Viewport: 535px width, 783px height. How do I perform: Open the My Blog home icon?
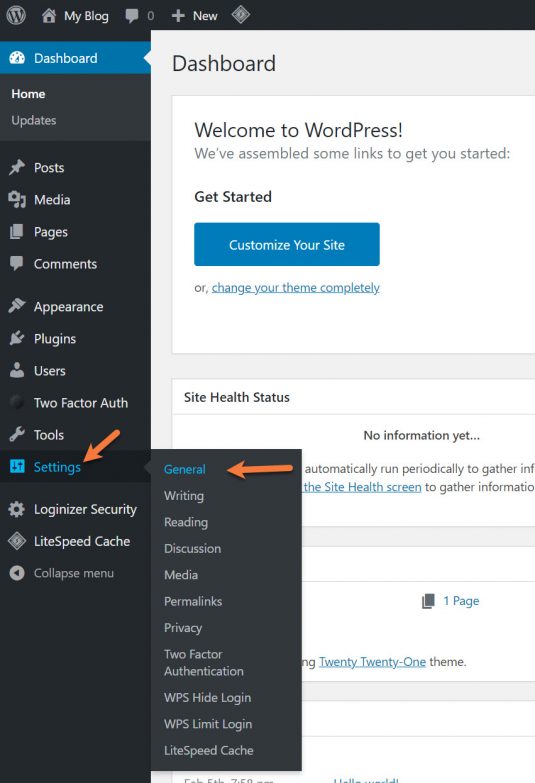pyautogui.click(x=48, y=15)
